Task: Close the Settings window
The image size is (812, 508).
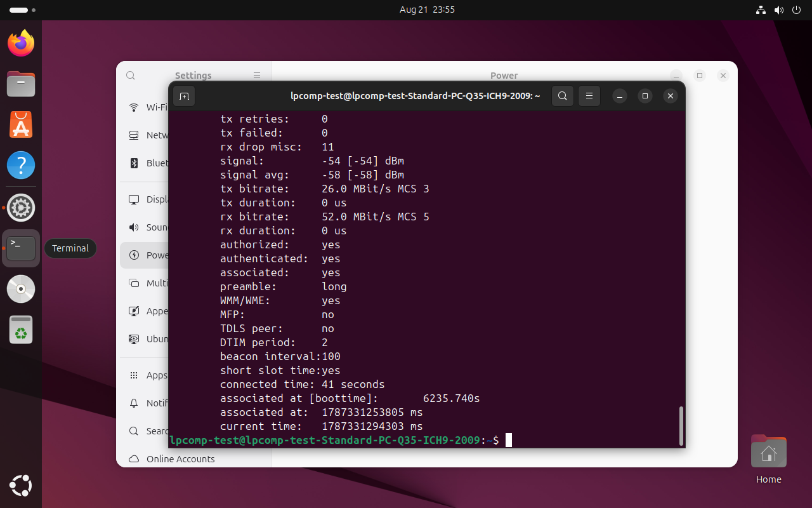Action: (723, 76)
